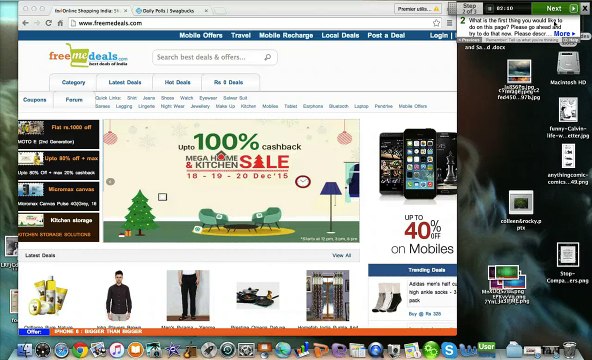
Task: Open the Category tab
Action: pos(73,82)
